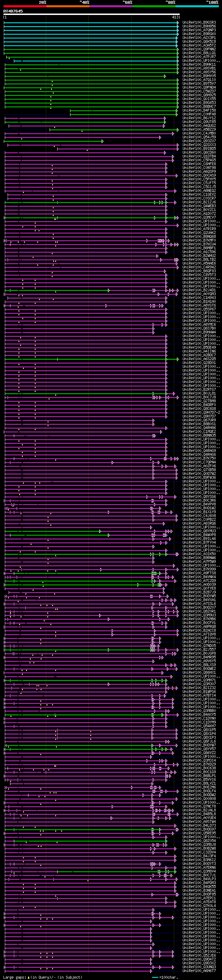
Task: Select UniRef100_Q3UNQ3 label
Action: tap(199, 967)
